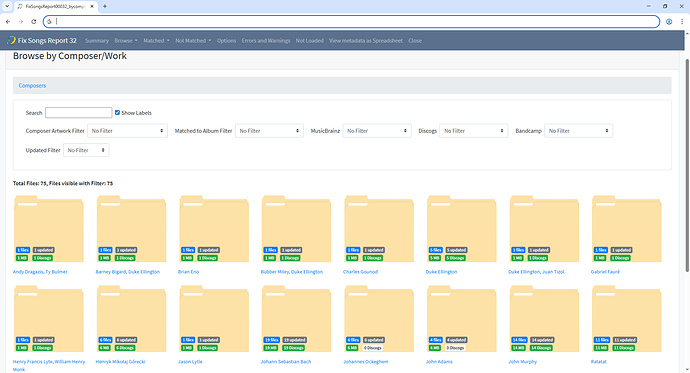Open the Duke Ellington, Juan Tizol folder icon

tap(544, 229)
